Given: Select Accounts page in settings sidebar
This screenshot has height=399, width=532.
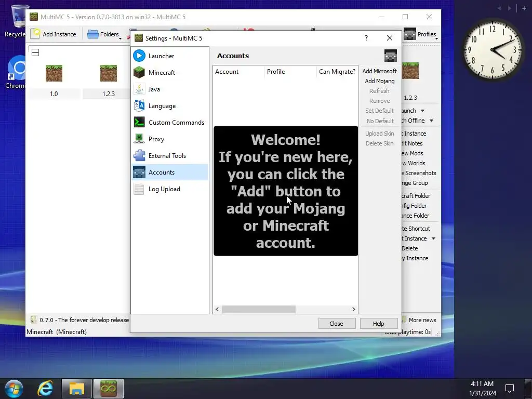Looking at the screenshot, I should tap(170, 172).
